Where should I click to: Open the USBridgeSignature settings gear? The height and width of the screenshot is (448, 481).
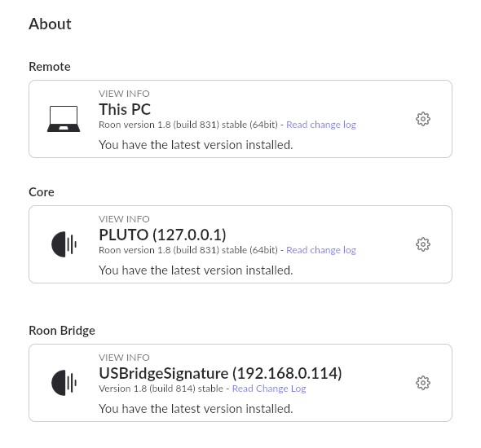(423, 383)
